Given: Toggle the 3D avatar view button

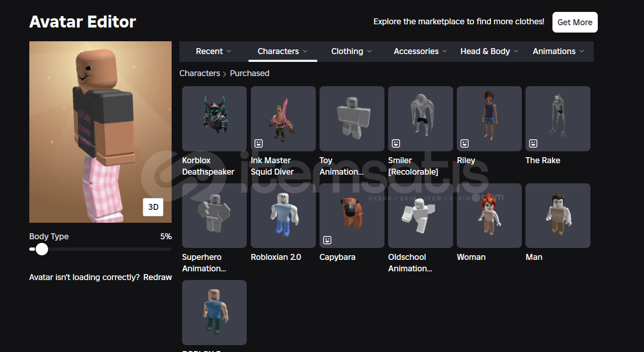Looking at the screenshot, I should pyautogui.click(x=153, y=207).
